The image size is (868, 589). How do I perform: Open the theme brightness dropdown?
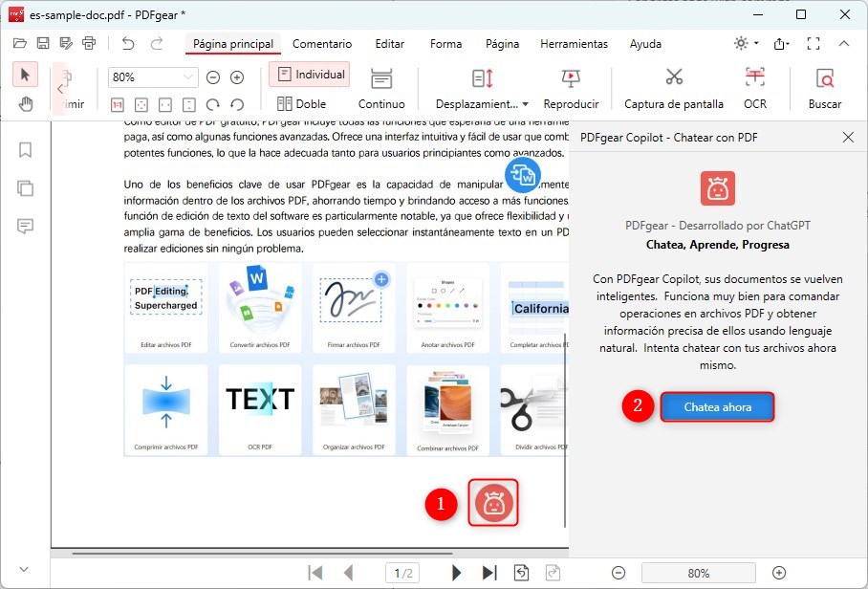(746, 43)
